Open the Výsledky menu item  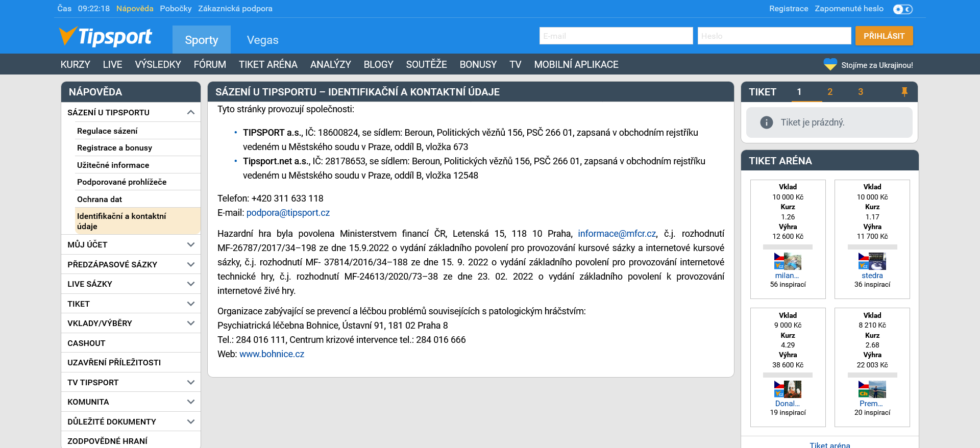[x=158, y=64]
